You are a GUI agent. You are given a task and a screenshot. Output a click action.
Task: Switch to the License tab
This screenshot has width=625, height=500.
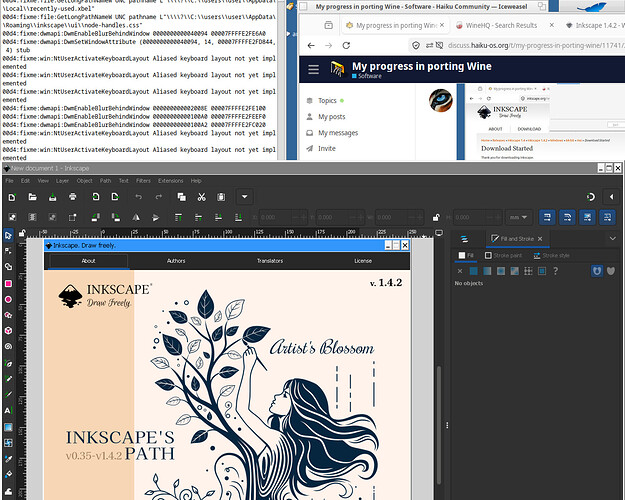[x=363, y=261]
